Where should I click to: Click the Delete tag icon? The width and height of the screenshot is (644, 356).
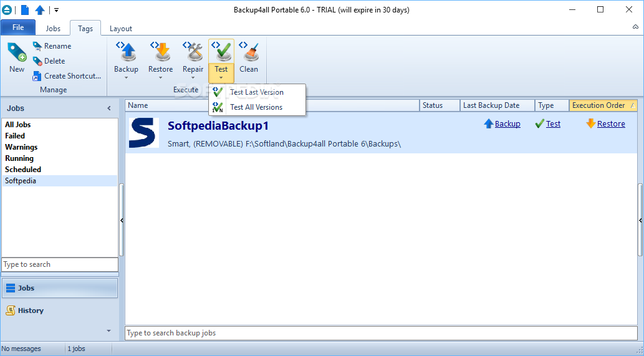pyautogui.click(x=37, y=60)
